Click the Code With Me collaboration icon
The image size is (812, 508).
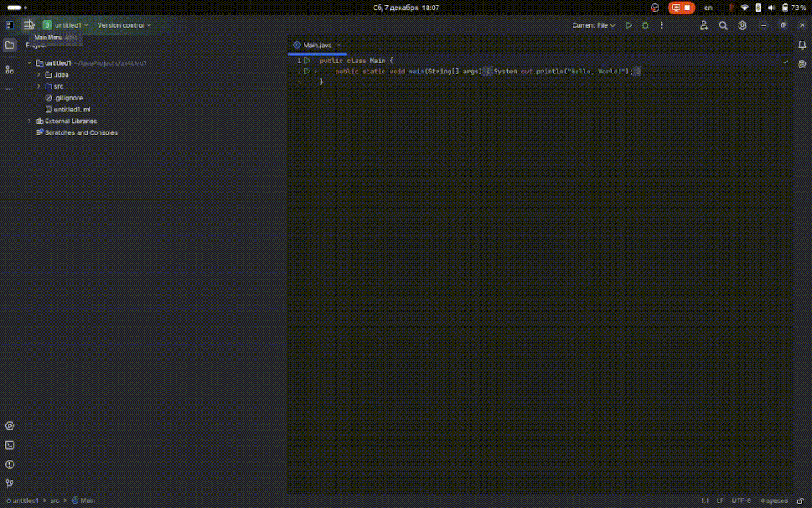pos(704,24)
